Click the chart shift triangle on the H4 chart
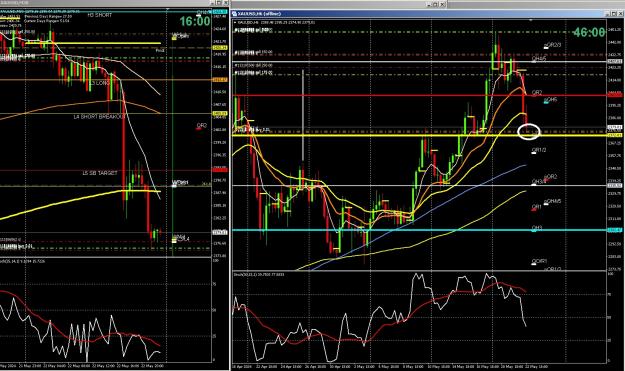Screen dimensions: 625x371 [x=531, y=19]
